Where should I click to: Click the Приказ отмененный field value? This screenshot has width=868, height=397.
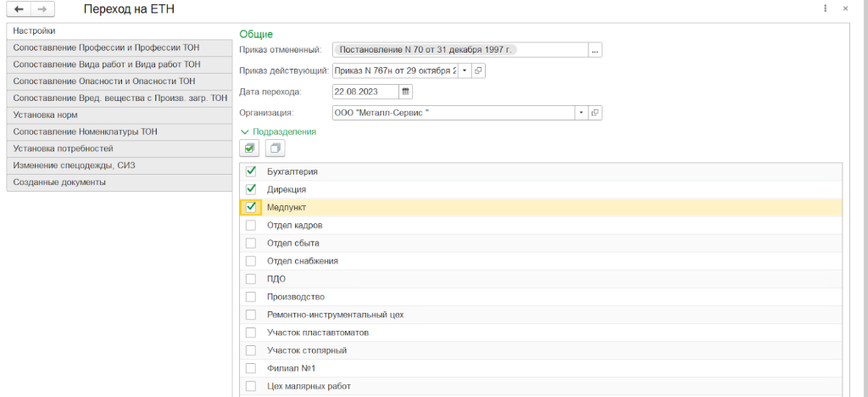point(426,50)
